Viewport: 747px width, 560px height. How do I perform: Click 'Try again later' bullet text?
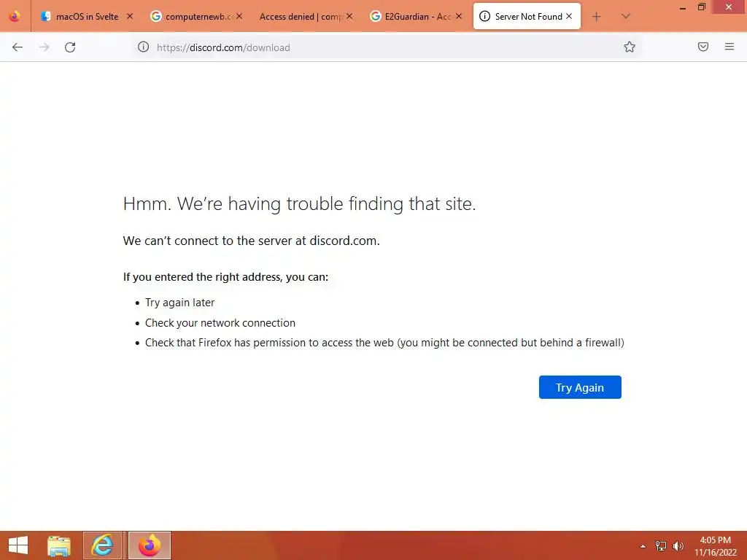click(x=179, y=303)
